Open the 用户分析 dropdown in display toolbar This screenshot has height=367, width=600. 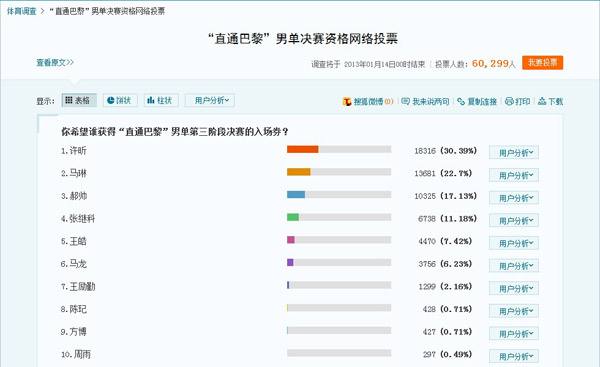(x=210, y=100)
